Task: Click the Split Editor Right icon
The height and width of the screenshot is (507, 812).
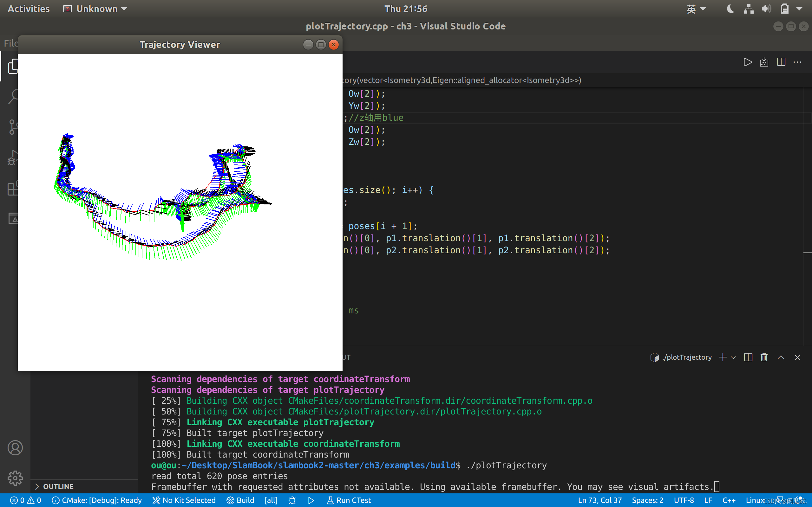Action: 781,62
